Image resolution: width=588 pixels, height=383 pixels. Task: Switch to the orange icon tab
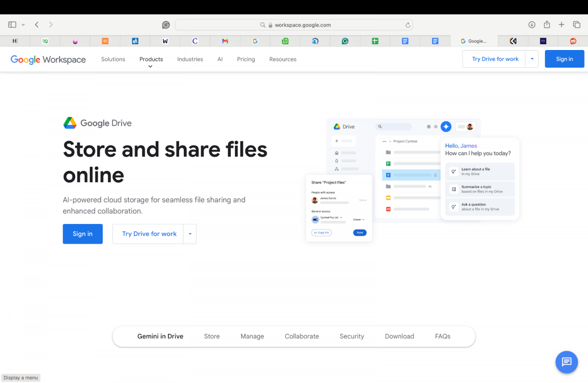(105, 41)
